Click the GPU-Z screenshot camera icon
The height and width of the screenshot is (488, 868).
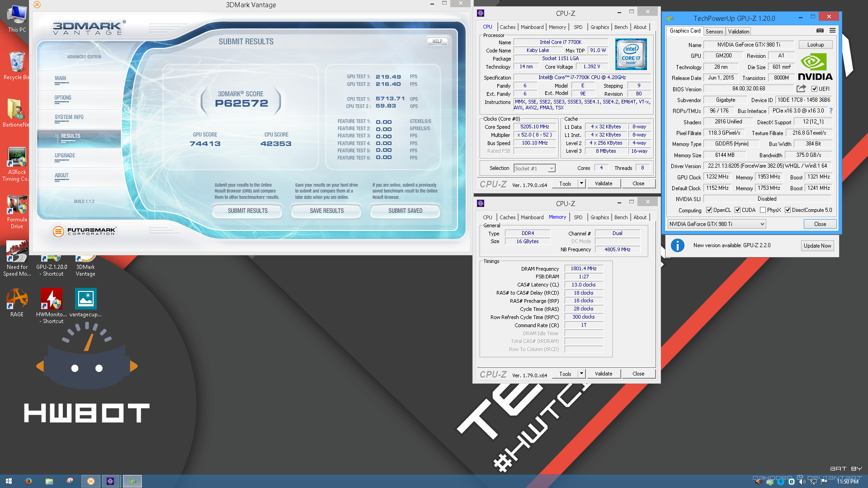[x=820, y=31]
